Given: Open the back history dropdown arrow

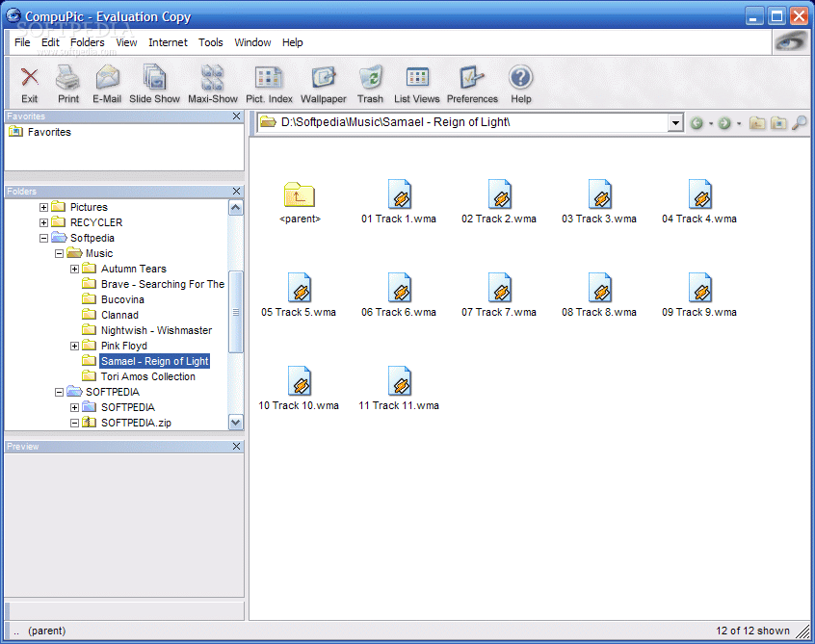Looking at the screenshot, I should pyautogui.click(x=711, y=123).
